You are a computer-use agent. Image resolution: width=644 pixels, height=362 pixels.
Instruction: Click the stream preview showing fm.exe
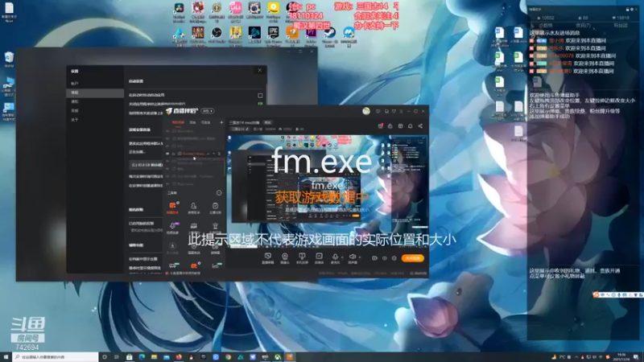point(328,191)
